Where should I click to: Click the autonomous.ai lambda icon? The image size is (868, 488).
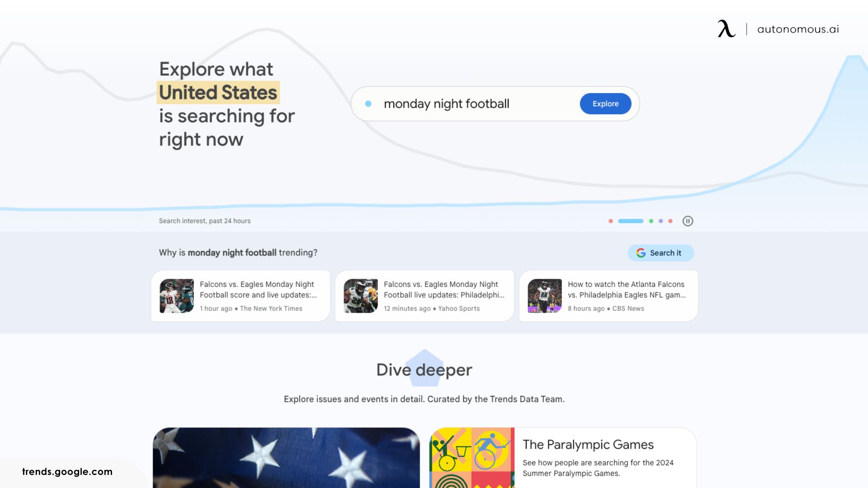coord(726,28)
